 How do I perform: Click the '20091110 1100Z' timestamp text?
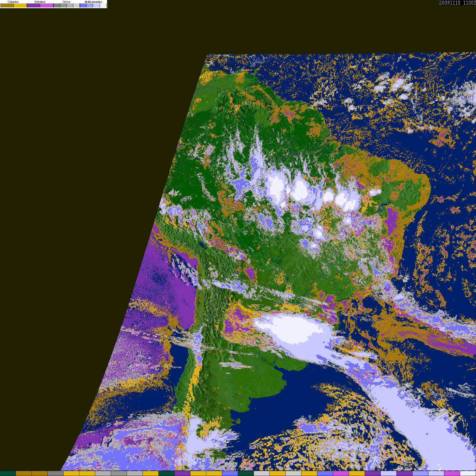(x=457, y=3)
